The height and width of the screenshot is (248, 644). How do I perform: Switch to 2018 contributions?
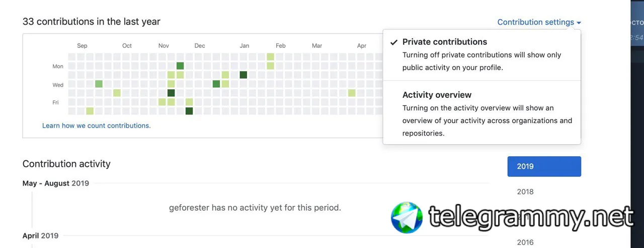click(525, 192)
